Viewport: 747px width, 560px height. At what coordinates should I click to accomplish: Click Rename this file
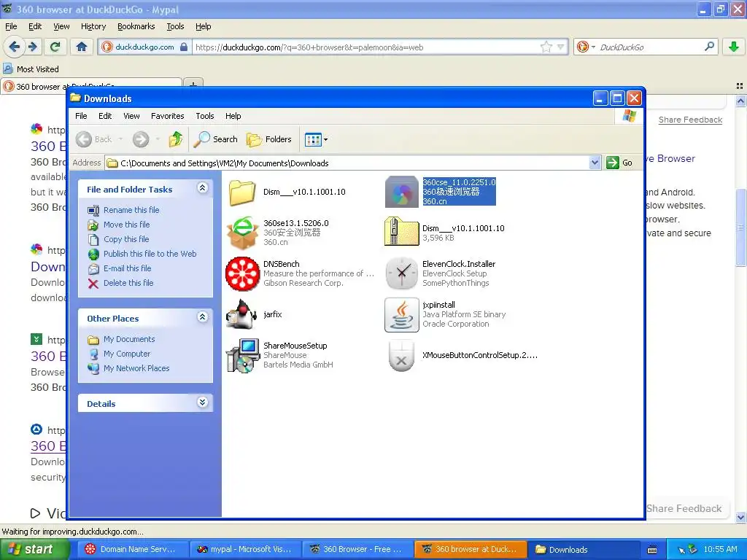pos(131,210)
